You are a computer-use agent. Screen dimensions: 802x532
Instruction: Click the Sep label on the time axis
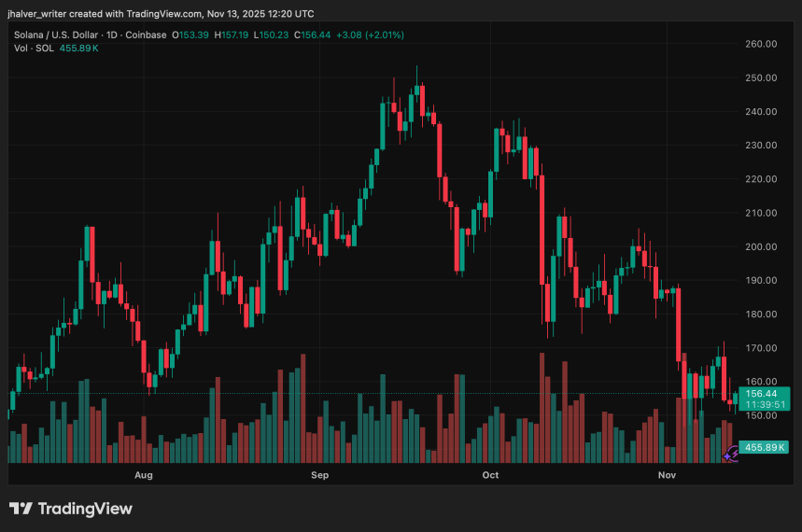point(319,475)
